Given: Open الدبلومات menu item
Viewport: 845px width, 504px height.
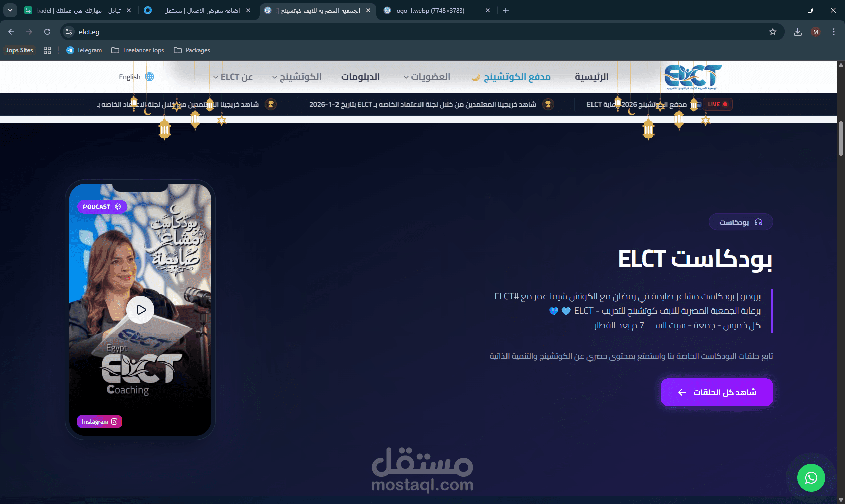Looking at the screenshot, I should [x=360, y=77].
